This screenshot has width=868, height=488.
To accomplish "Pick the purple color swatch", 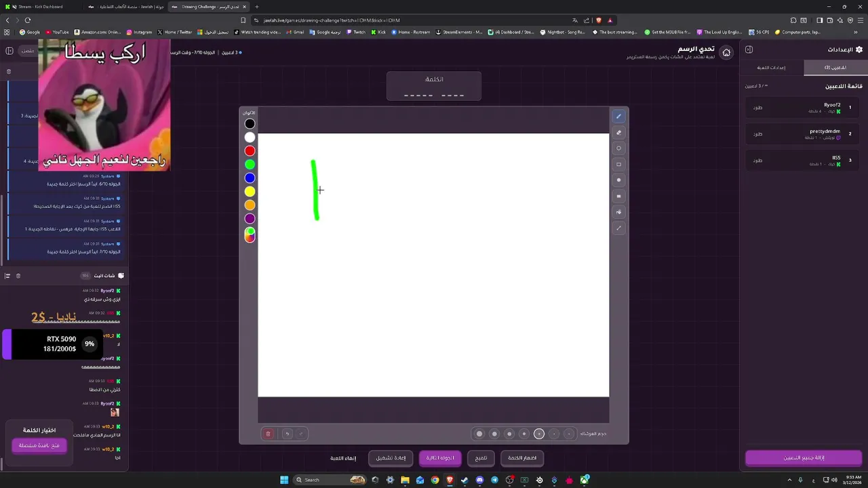I will coord(250,219).
